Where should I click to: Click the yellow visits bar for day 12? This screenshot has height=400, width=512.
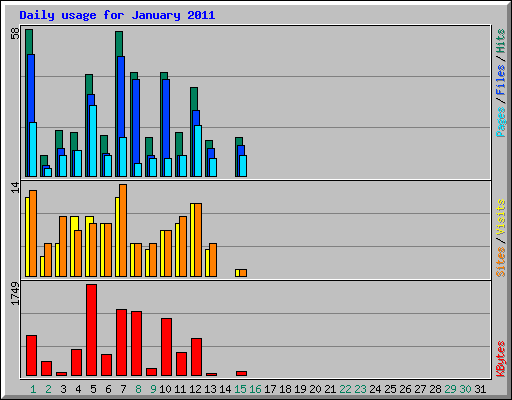192,240
